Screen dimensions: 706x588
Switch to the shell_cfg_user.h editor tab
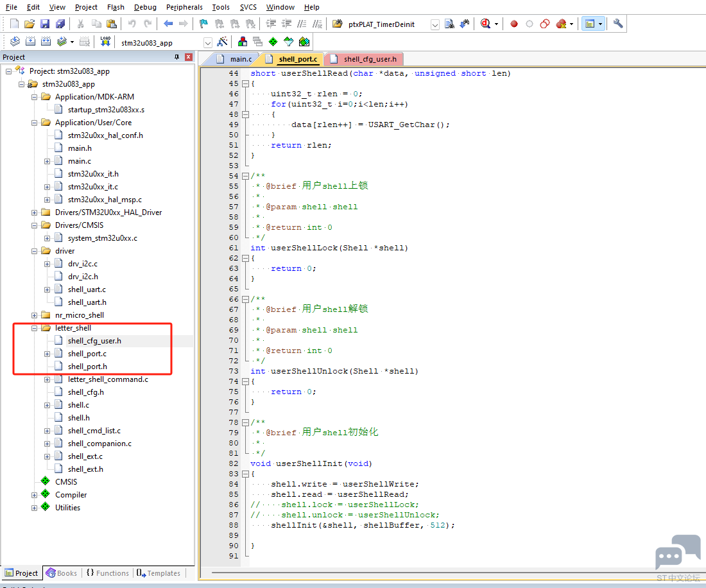coord(365,59)
